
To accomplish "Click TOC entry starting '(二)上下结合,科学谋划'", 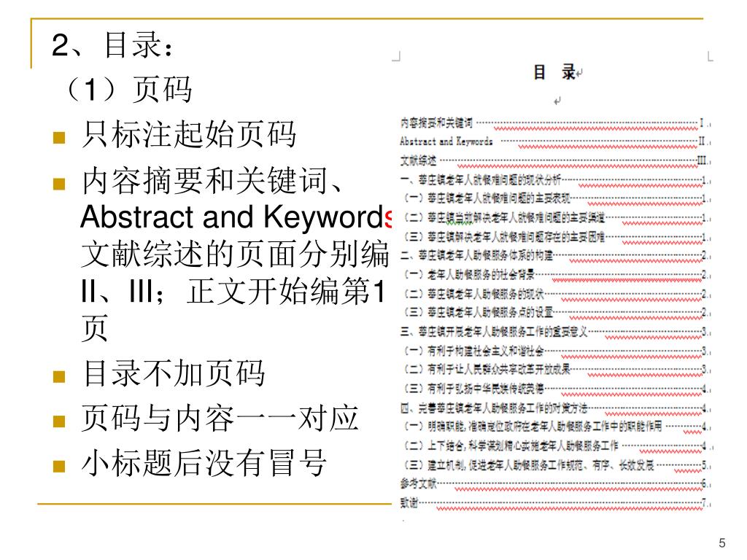I will (511, 446).
